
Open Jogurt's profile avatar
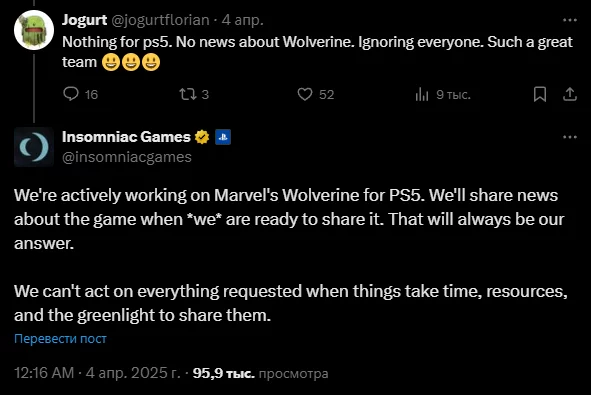34,30
